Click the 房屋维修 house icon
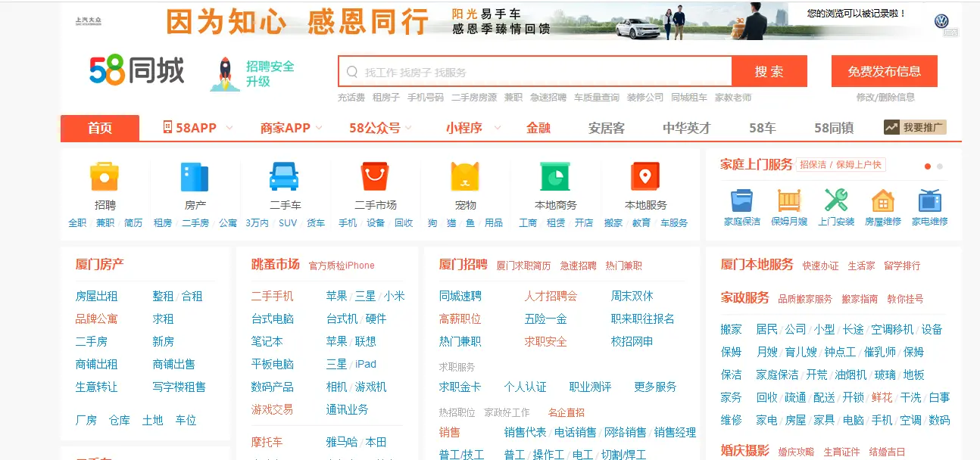Viewport: 980px width, 460px height. pos(883,200)
